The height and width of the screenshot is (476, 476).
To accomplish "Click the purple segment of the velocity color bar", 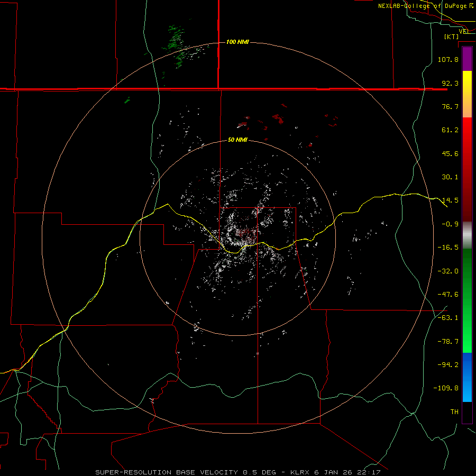I will [x=467, y=59].
